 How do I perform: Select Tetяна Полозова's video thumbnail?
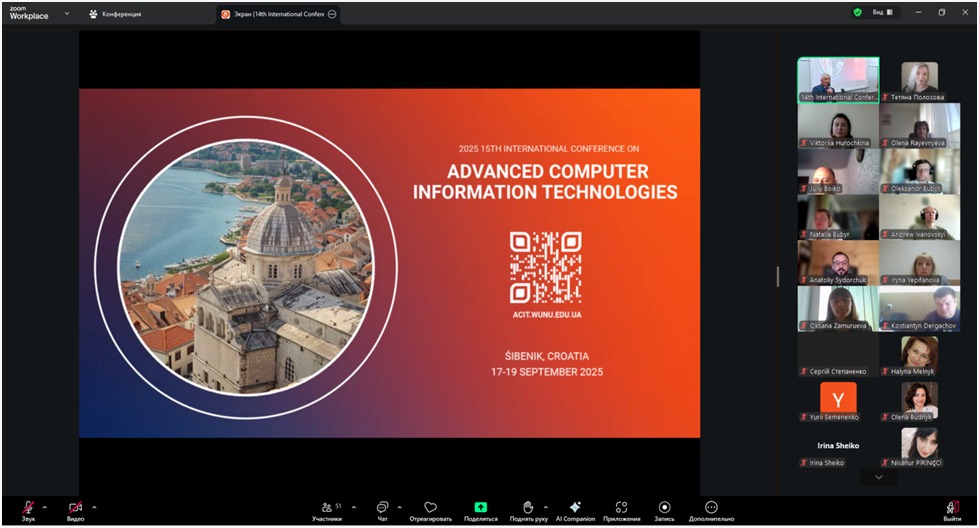point(919,80)
